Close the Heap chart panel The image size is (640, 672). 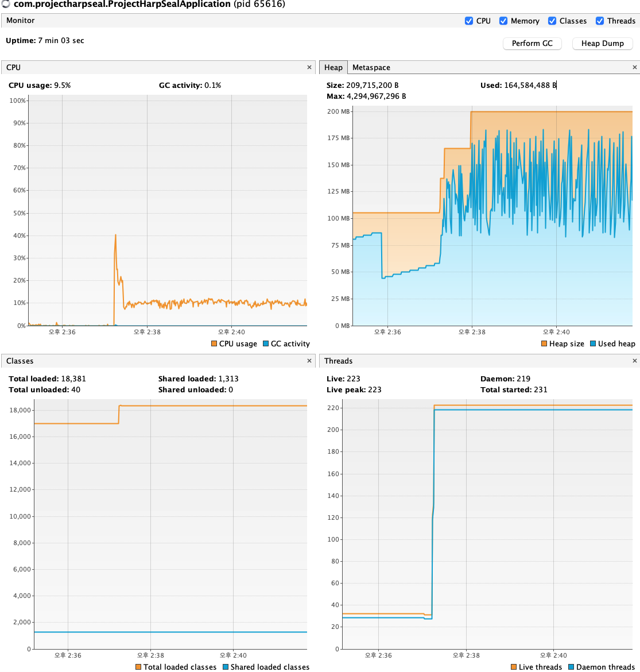pyautogui.click(x=635, y=67)
